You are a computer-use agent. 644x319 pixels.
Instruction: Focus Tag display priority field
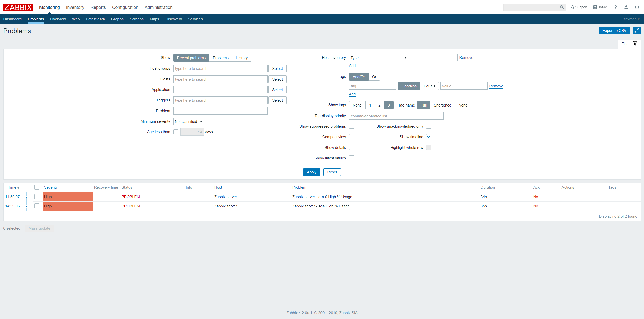(x=396, y=116)
